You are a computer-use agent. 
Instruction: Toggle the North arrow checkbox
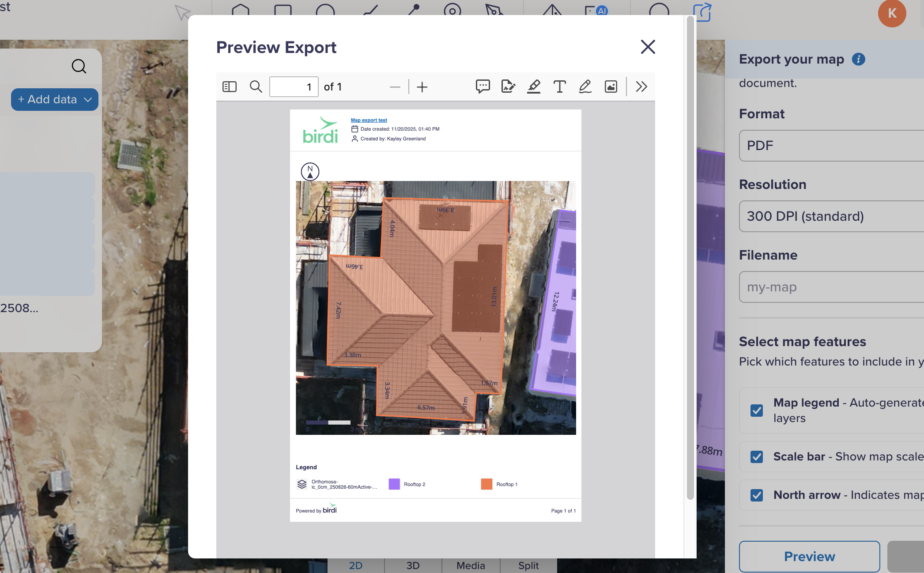(757, 495)
